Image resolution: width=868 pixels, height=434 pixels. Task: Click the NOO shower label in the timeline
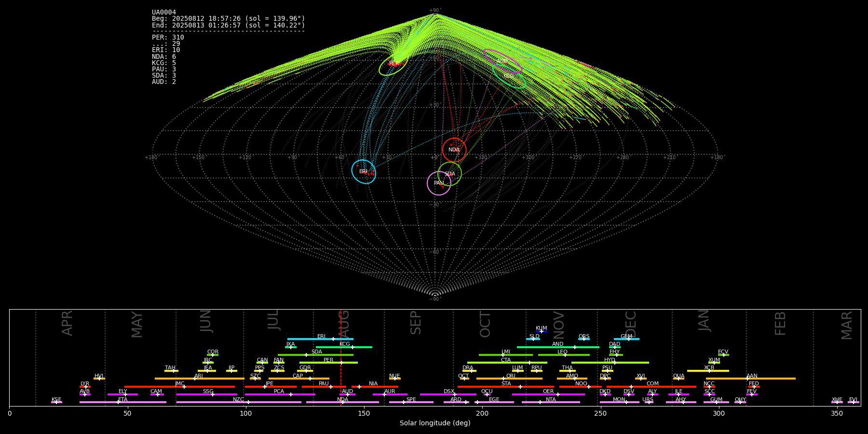tap(581, 383)
